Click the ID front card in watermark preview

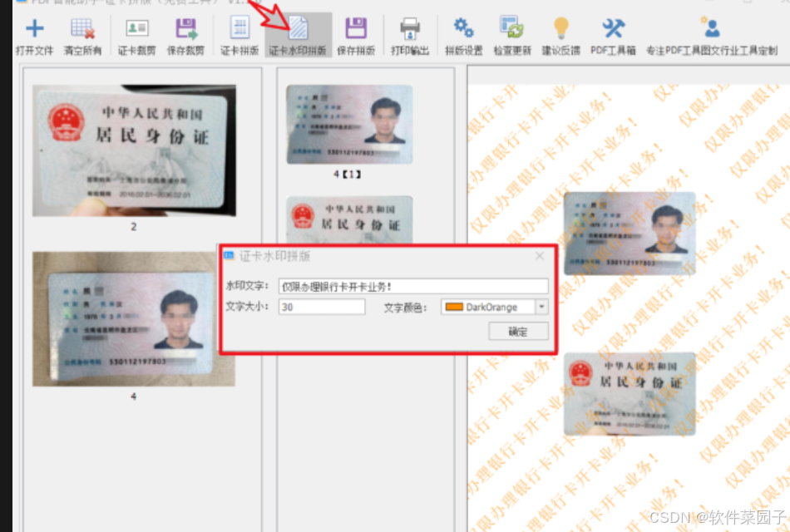click(630, 234)
